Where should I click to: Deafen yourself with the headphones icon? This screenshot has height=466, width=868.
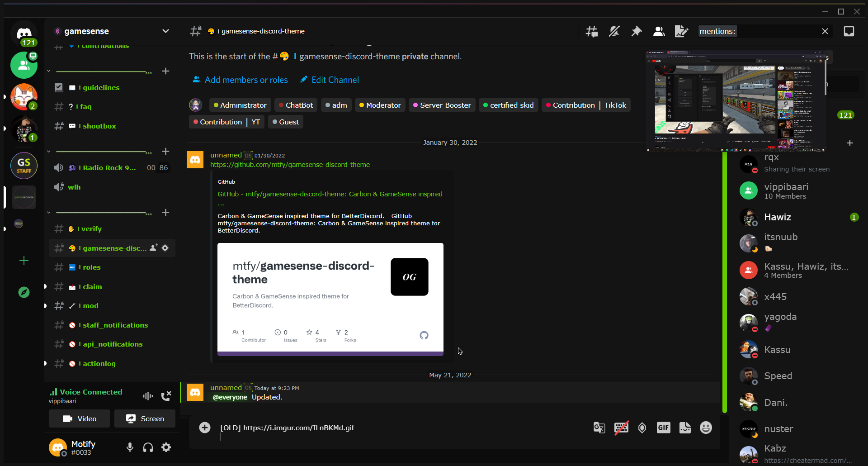(x=148, y=447)
